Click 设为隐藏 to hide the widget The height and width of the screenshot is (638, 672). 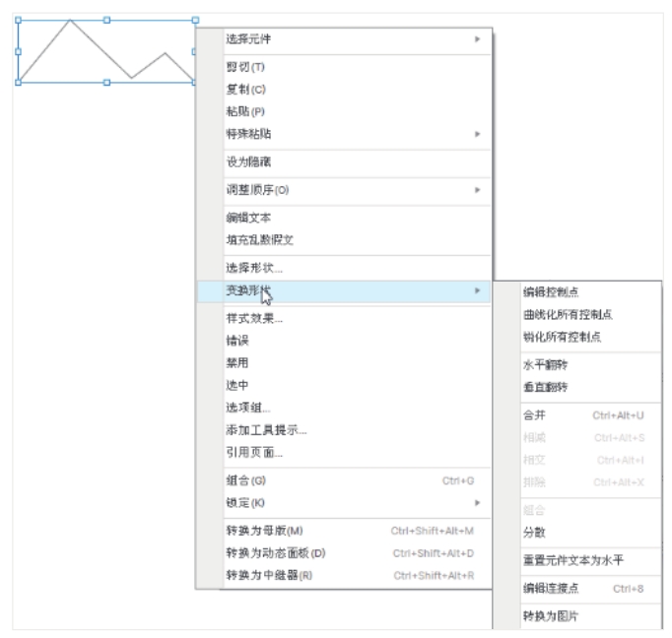point(248,161)
